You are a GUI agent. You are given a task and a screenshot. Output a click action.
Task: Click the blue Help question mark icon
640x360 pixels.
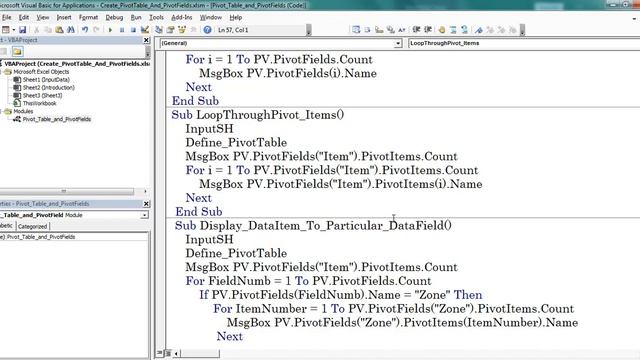(x=207, y=30)
